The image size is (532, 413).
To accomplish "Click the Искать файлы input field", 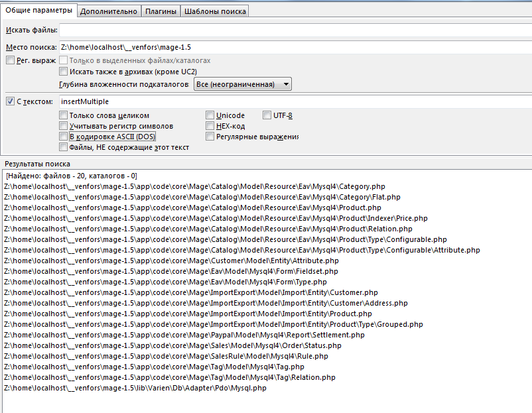I will tap(295, 30).
